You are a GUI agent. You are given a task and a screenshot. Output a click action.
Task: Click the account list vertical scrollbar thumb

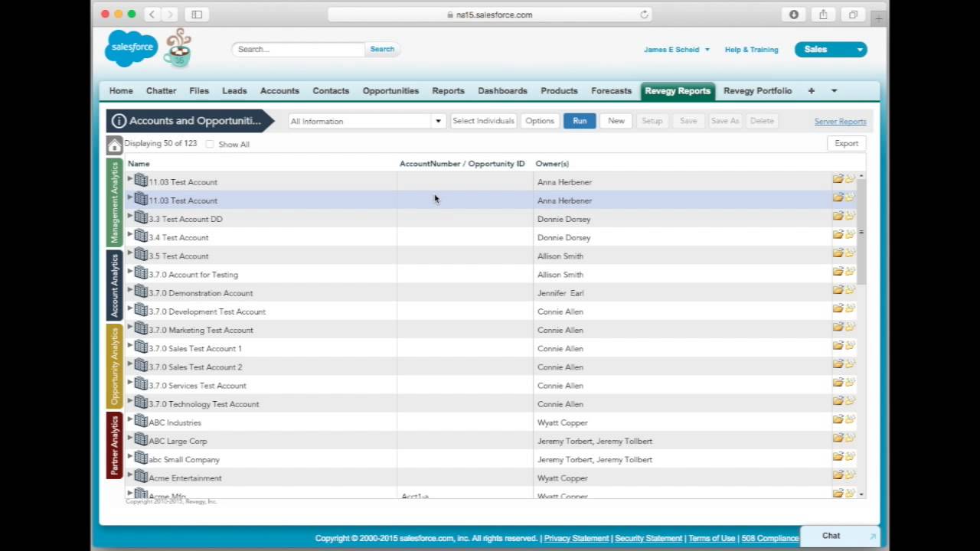click(x=861, y=232)
